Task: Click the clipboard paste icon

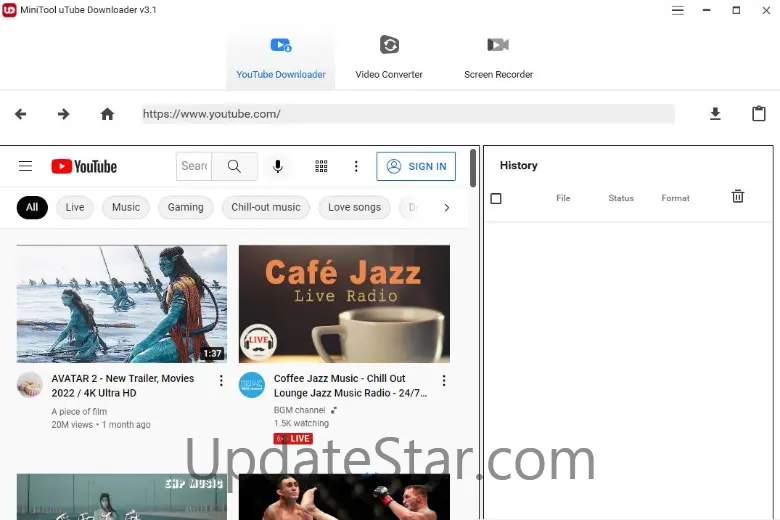Action: coord(758,113)
